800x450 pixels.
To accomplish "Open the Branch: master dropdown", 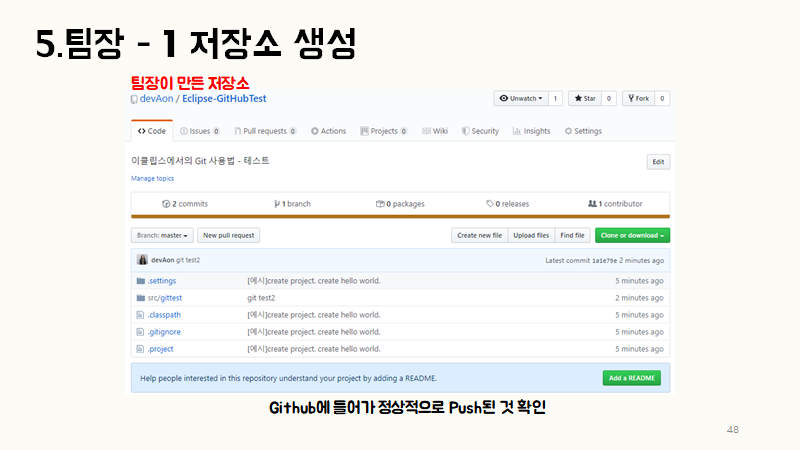I will tap(162, 235).
